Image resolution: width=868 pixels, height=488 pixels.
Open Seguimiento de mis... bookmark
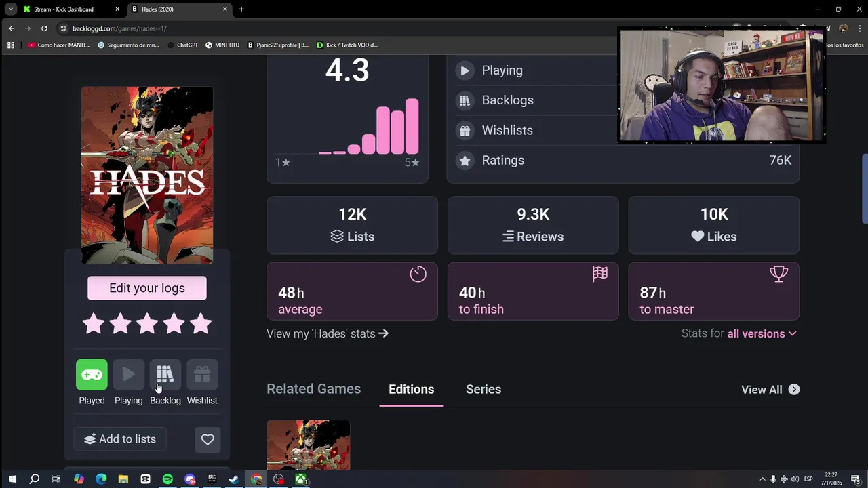[x=129, y=45]
